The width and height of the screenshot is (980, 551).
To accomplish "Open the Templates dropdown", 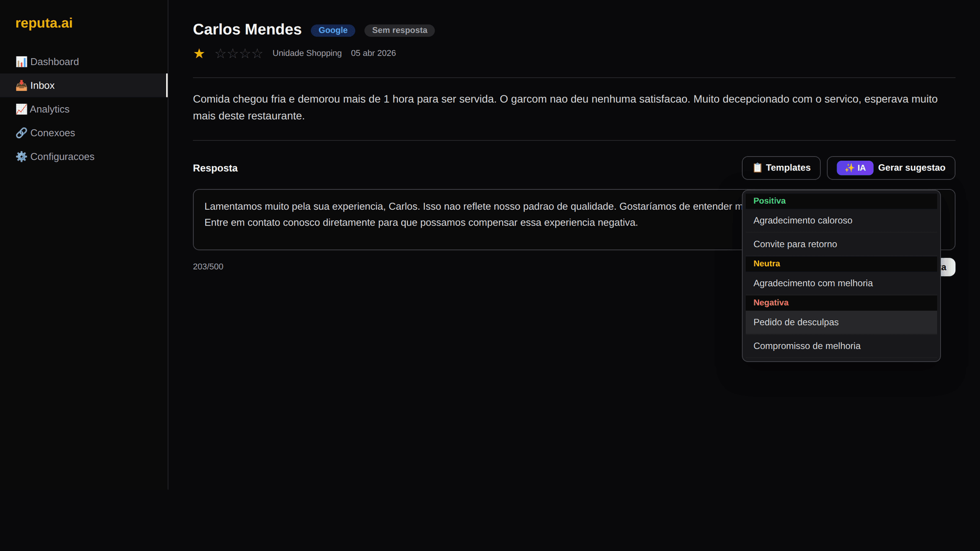I will [781, 168].
